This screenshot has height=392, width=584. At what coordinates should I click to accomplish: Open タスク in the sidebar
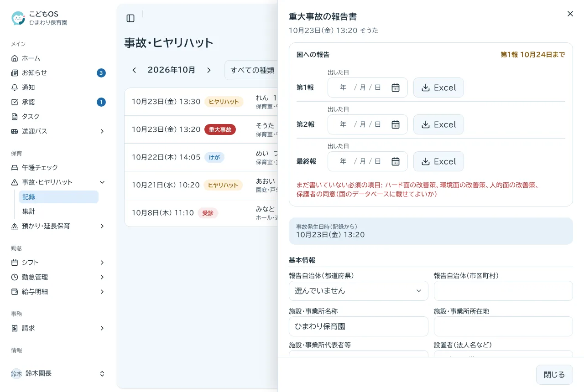click(58, 117)
